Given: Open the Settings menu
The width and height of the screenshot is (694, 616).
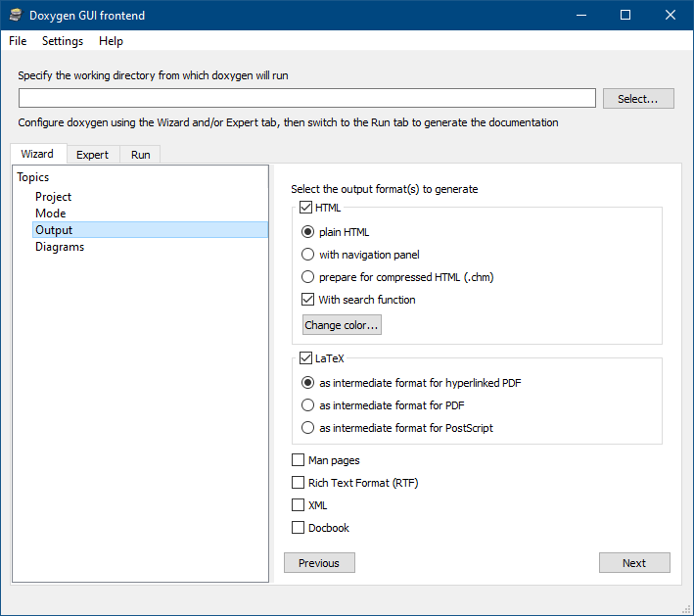Looking at the screenshot, I should pyautogui.click(x=63, y=41).
